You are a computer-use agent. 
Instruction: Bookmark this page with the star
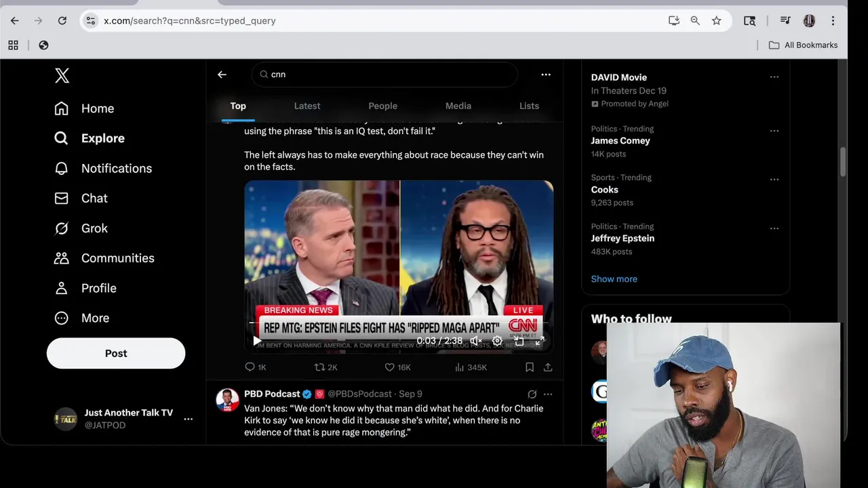[717, 21]
